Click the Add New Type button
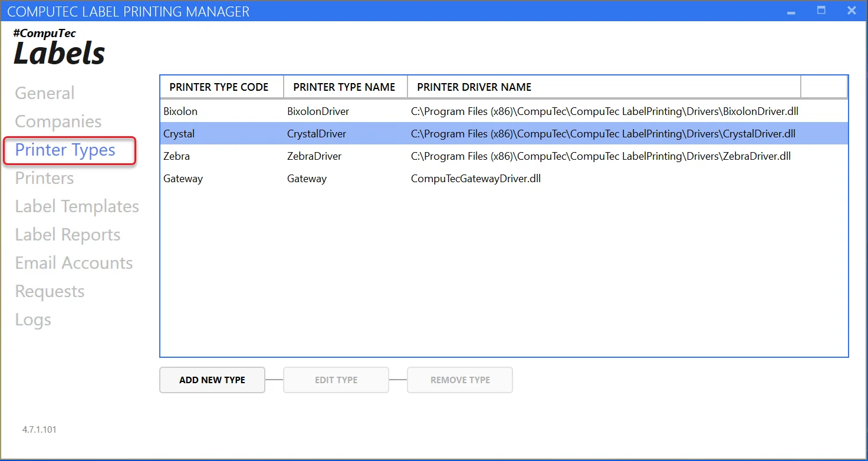868x461 pixels. click(212, 380)
